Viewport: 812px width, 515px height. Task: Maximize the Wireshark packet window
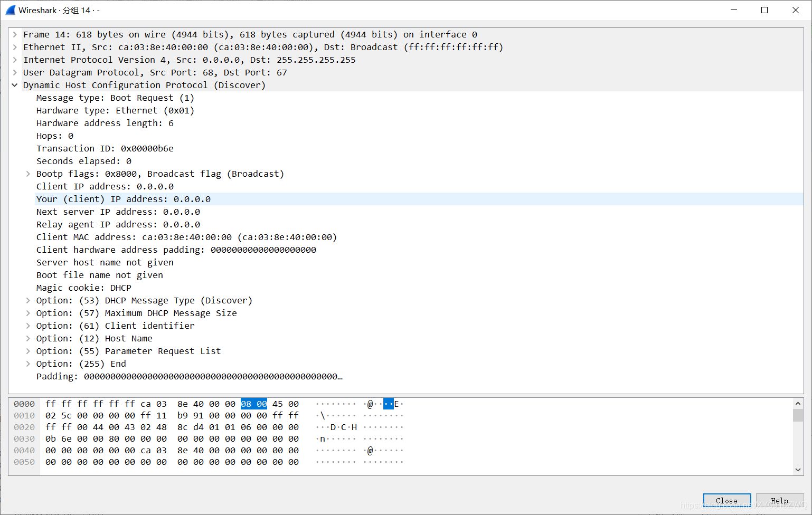click(x=764, y=10)
